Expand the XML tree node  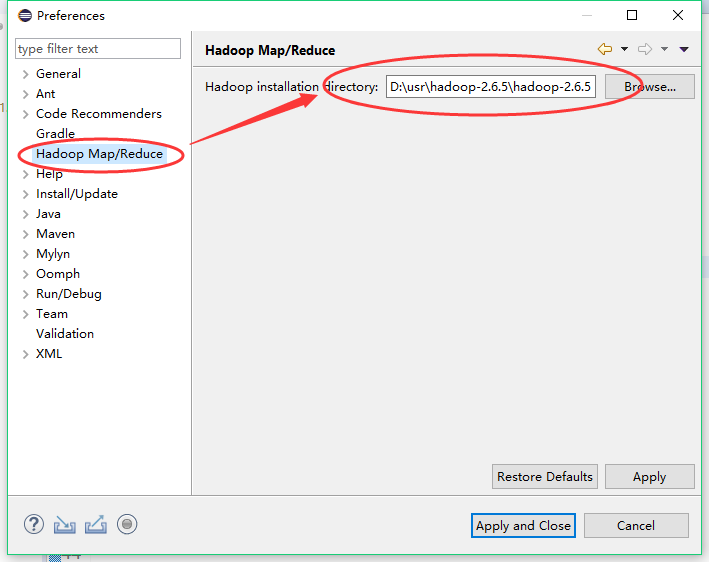click(26, 354)
